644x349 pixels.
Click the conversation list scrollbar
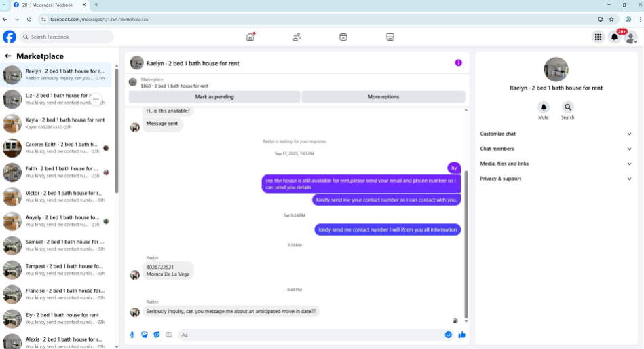point(117,131)
